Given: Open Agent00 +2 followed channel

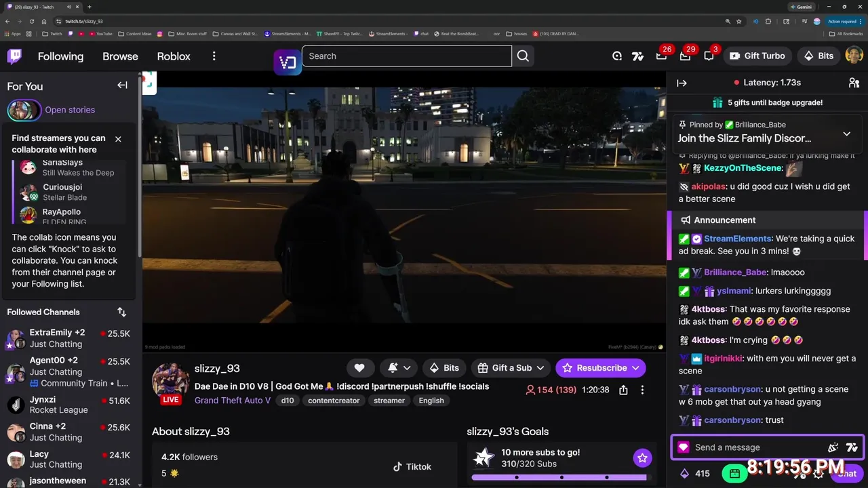Looking at the screenshot, I should [x=71, y=371].
